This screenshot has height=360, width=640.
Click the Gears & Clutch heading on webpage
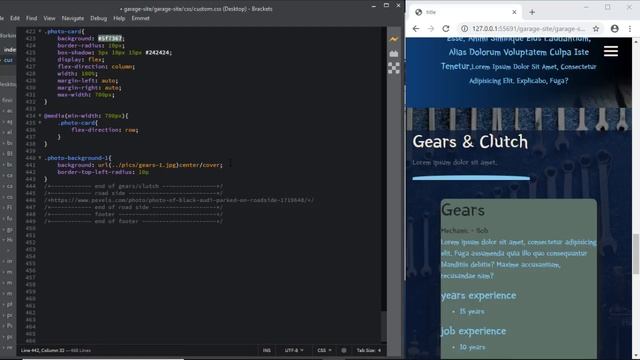point(470,142)
